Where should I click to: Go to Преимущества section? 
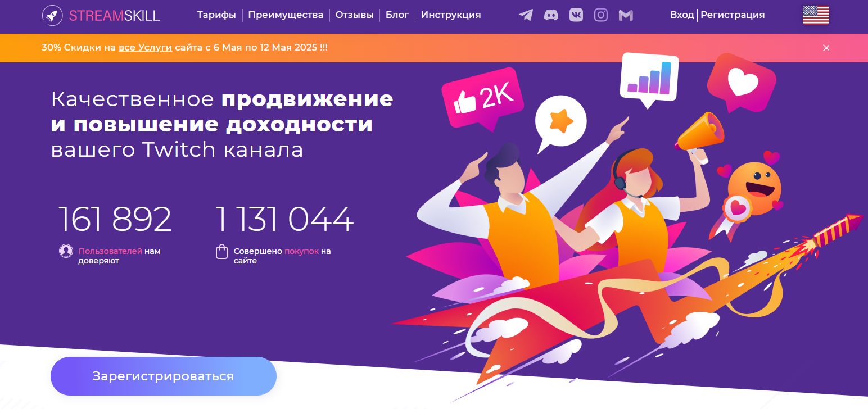286,15
